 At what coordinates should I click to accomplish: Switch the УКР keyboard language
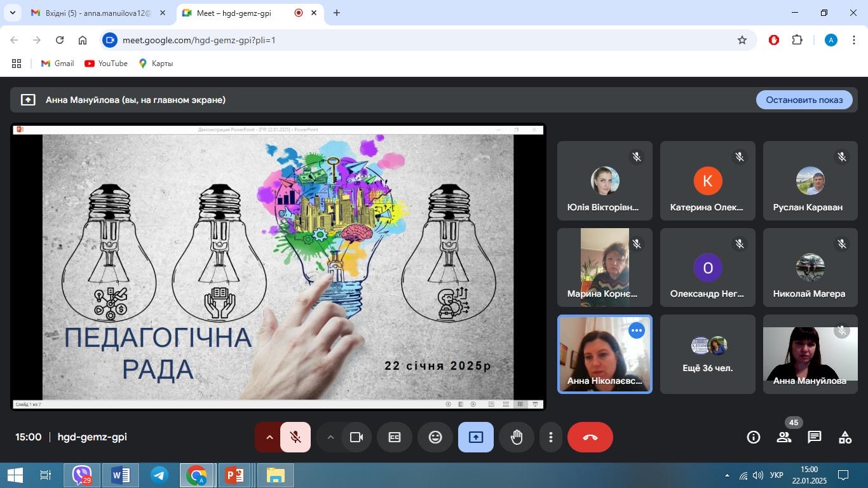click(x=776, y=475)
